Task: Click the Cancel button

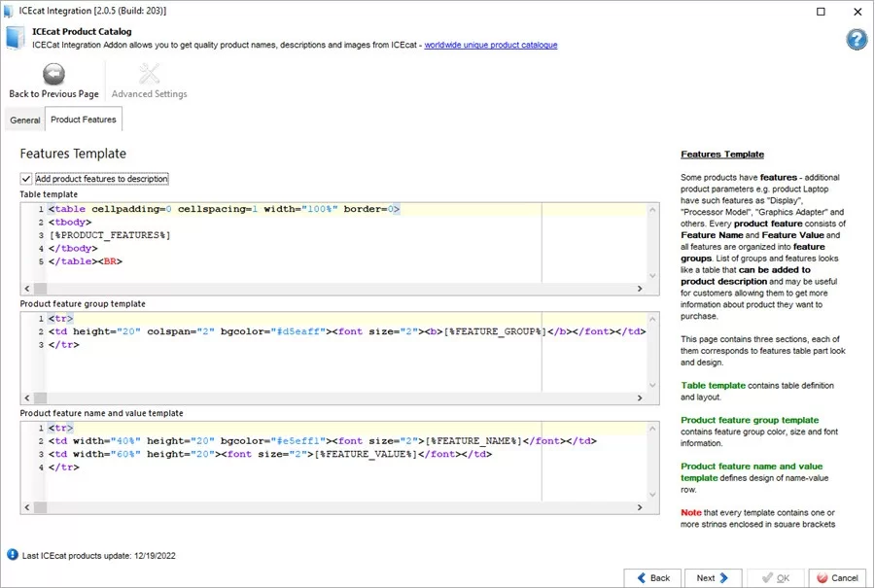Action: coord(837,577)
